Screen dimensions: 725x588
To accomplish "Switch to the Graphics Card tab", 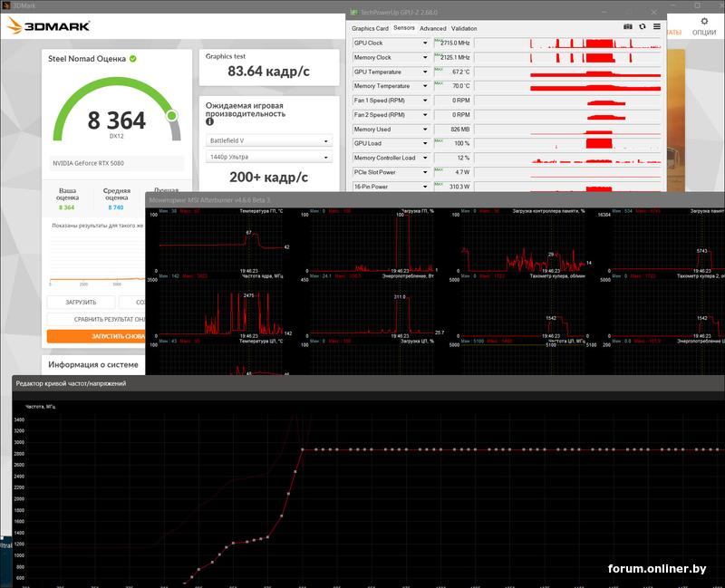I will pyautogui.click(x=370, y=29).
